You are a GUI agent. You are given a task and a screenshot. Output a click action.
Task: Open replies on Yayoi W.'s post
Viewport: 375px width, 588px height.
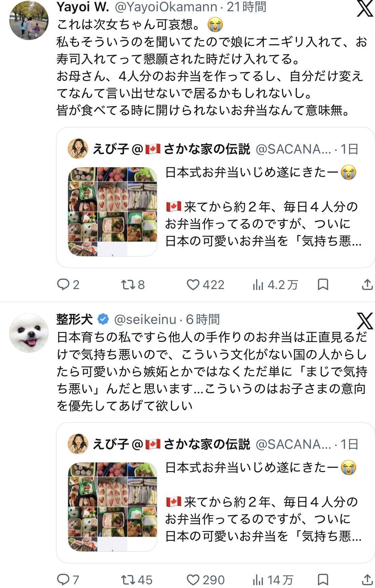pyautogui.click(x=68, y=285)
